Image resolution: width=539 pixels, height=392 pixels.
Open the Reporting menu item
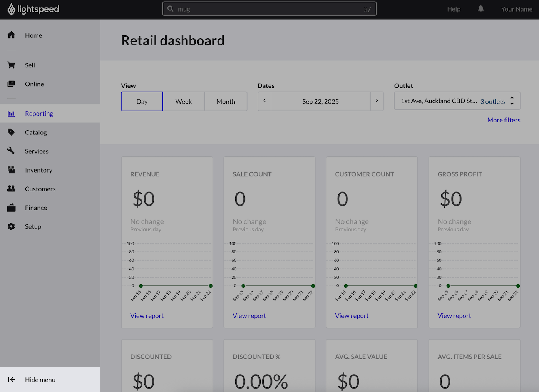(39, 113)
